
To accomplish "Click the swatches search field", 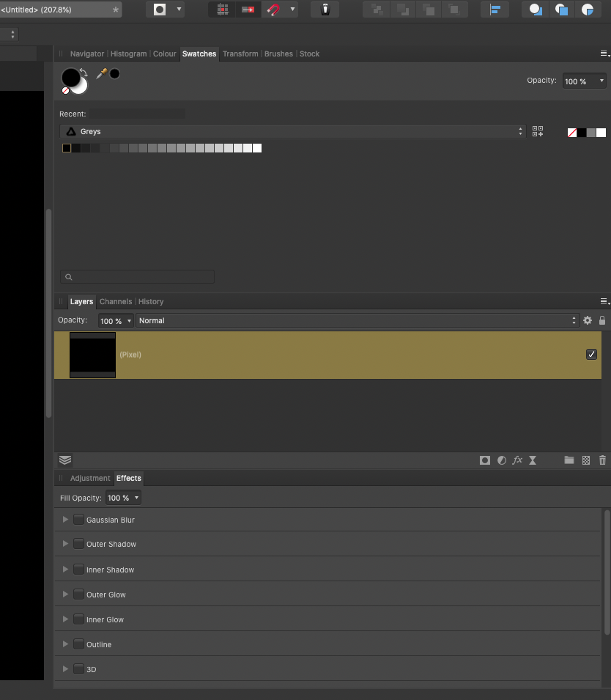I will [x=137, y=277].
